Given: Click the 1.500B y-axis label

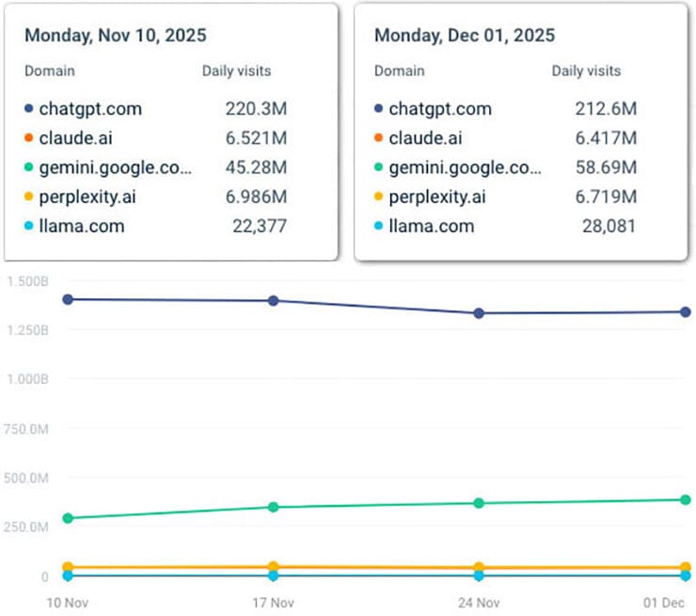Looking at the screenshot, I should click(x=28, y=282).
